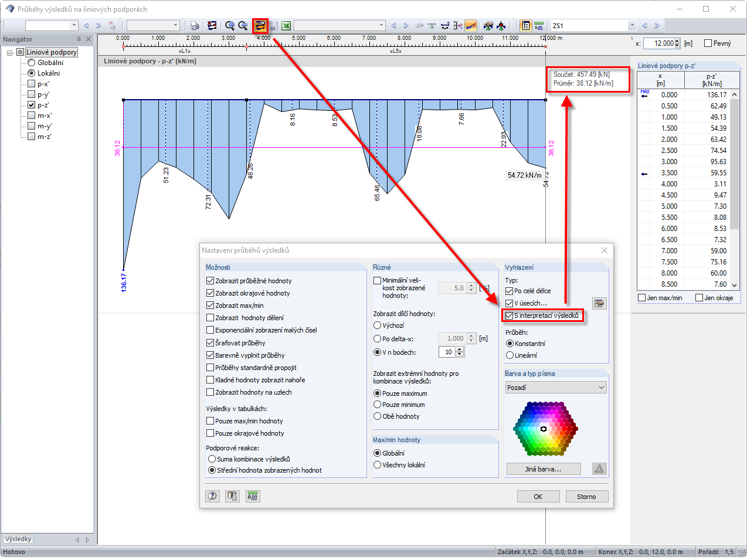Check the p-x' box in navigator

pos(32,84)
